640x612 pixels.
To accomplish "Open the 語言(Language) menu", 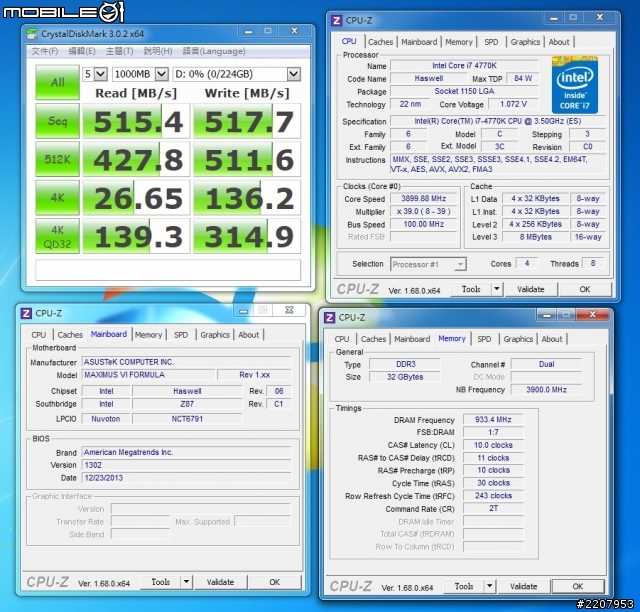I will pos(214,51).
